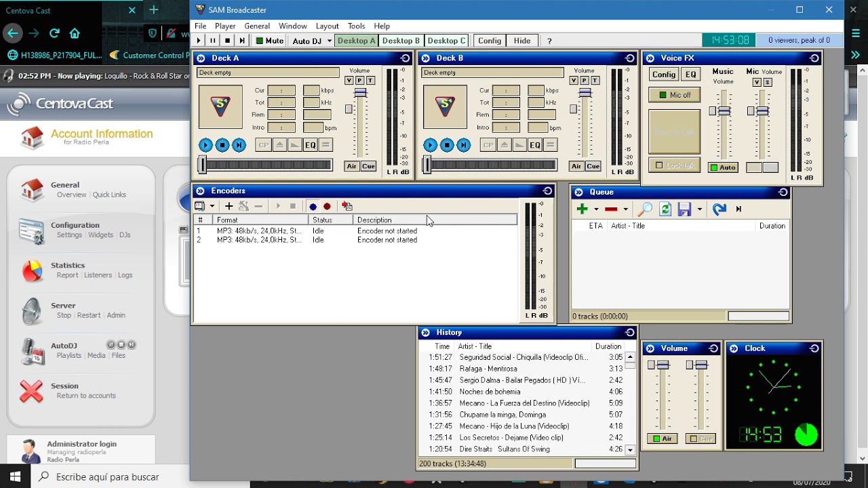Toggle Cue on Deck A
This screenshot has width=868, height=488.
(x=368, y=166)
